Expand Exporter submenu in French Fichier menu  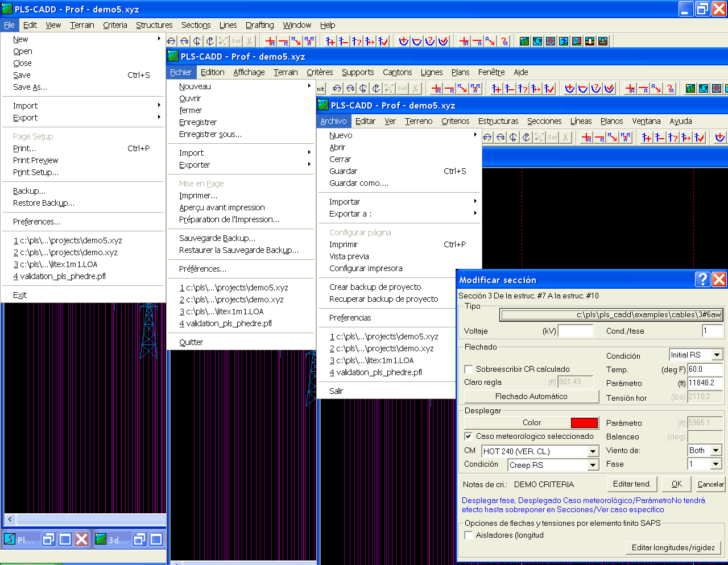(242, 165)
